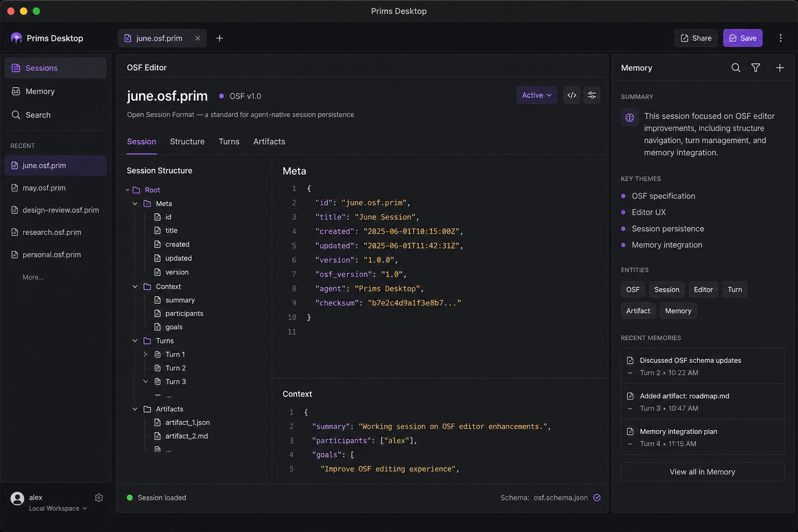Screen dimensions: 798x532
Task: Switch to the Structure tab
Action: coord(187,141)
